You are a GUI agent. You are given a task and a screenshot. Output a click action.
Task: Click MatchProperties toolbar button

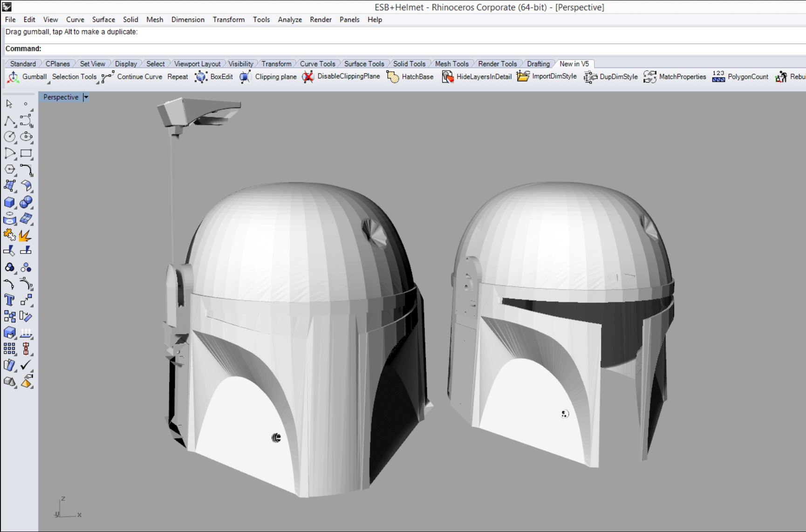675,77
